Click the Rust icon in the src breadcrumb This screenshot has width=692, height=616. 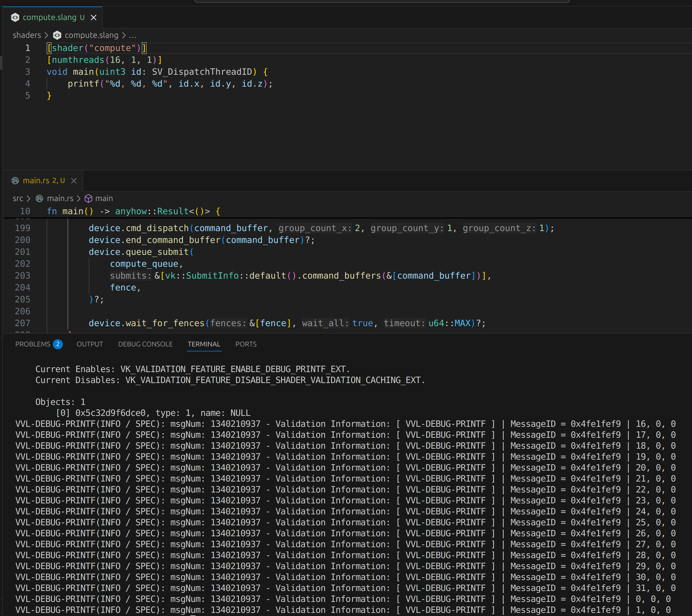(40, 198)
